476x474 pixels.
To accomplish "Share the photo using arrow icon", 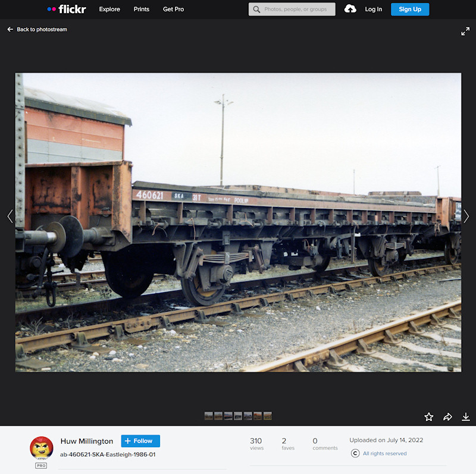I will (x=447, y=417).
